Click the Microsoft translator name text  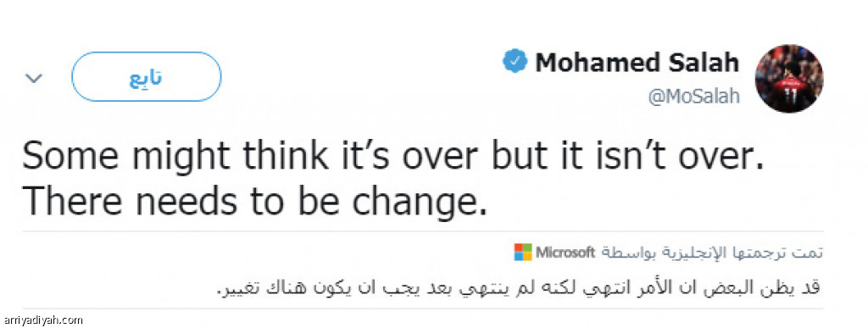565,253
